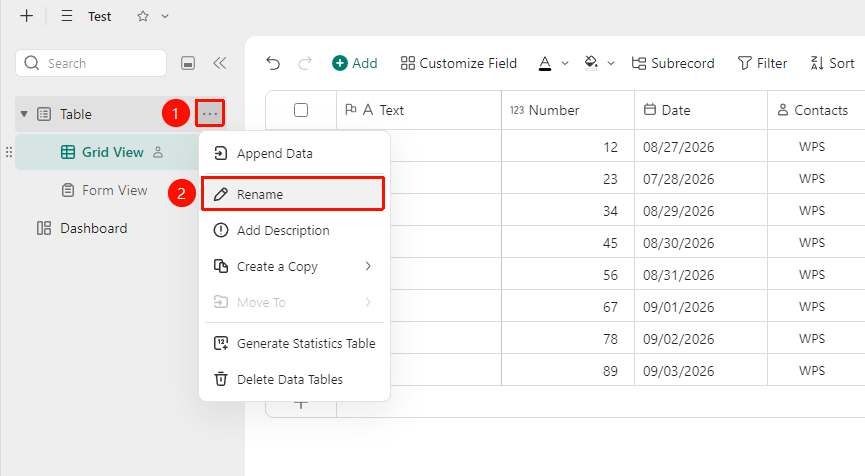Click the Text column header
865x476 pixels.
point(419,110)
